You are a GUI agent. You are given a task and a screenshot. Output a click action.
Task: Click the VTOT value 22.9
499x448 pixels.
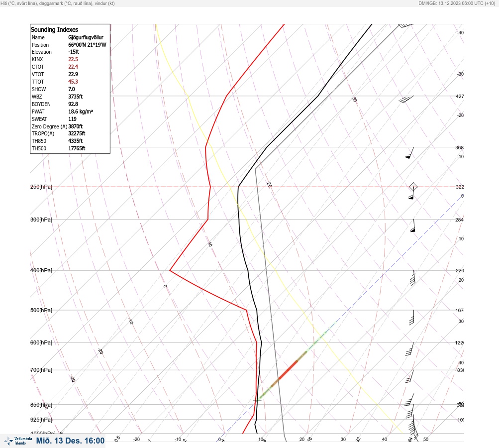pos(73,74)
